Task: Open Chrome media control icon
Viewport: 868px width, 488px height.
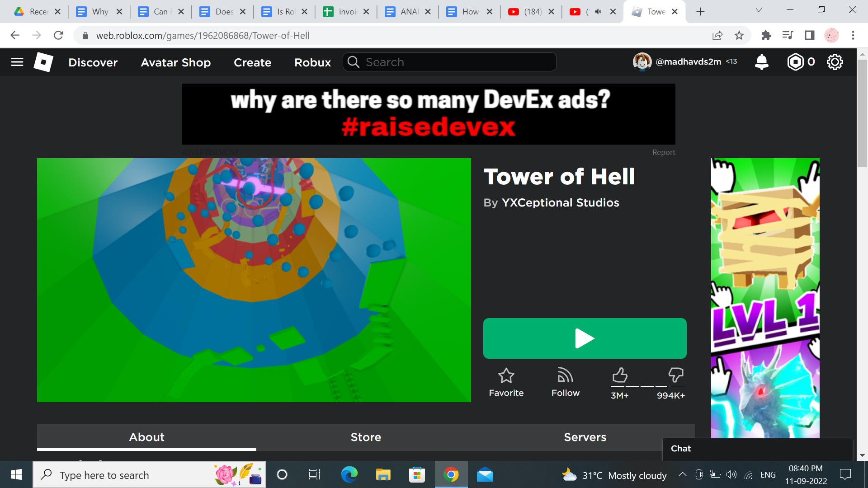Action: [x=788, y=35]
